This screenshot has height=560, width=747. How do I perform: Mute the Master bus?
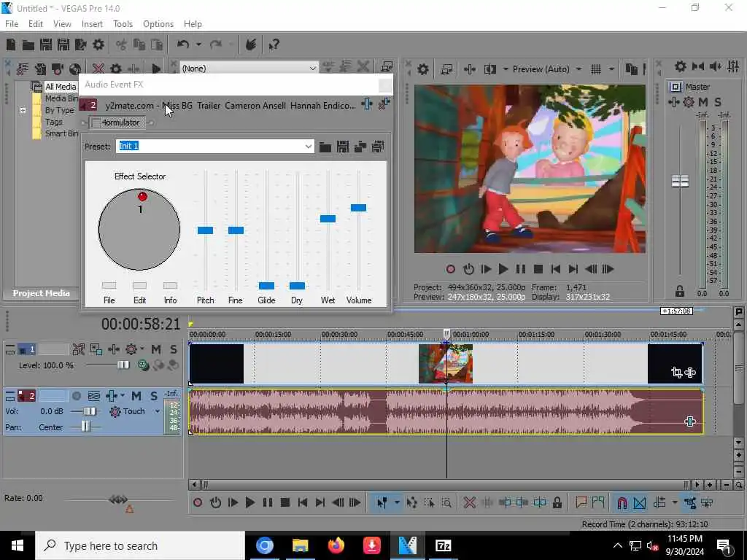click(703, 102)
